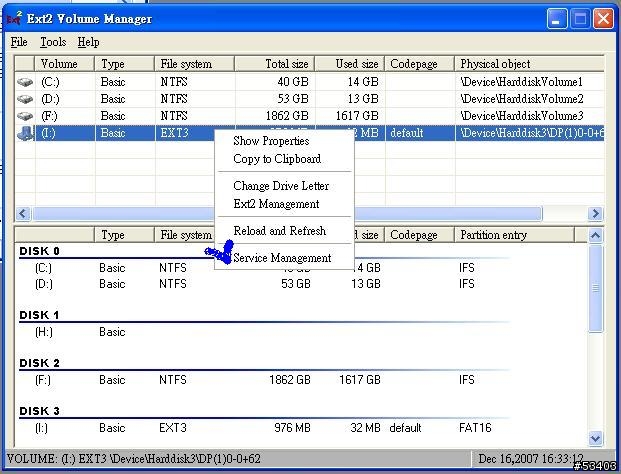Select the (C:) volume row
This screenshot has height=474, width=621.
[309, 82]
